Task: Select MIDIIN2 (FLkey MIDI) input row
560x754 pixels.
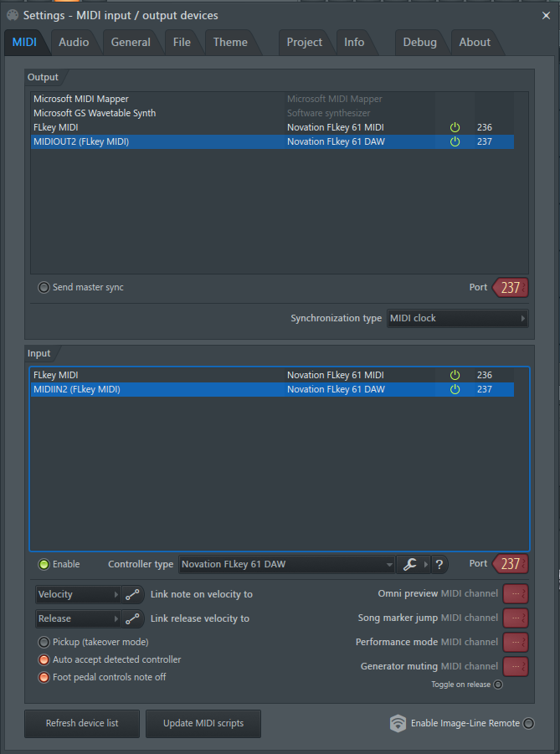Action: (x=272, y=389)
